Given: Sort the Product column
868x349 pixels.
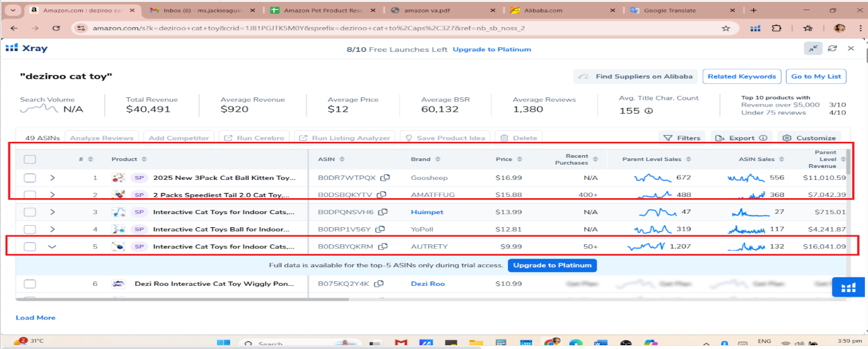Looking at the screenshot, I should [x=144, y=159].
